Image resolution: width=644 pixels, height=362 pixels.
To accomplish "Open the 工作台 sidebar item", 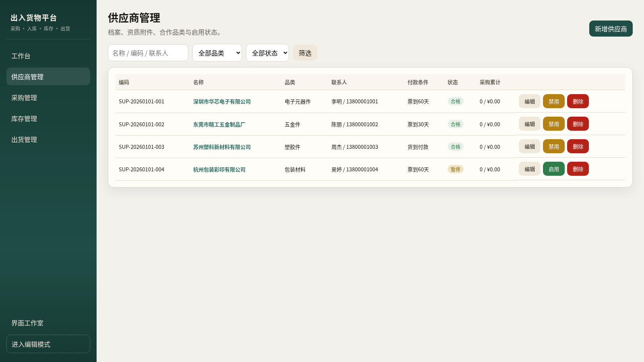I will click(x=48, y=56).
